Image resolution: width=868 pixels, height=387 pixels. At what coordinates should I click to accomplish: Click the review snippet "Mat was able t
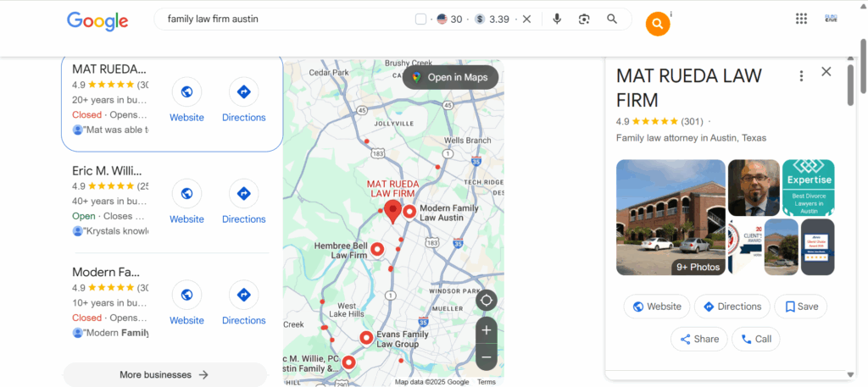click(115, 130)
